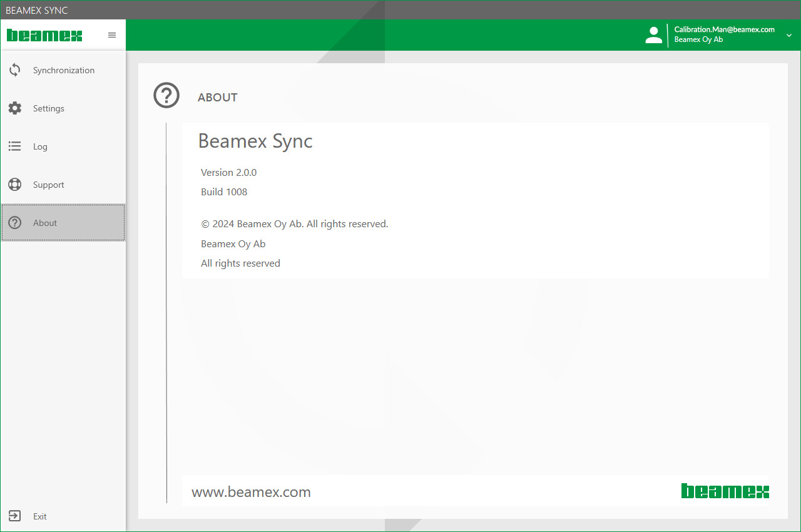Click the BEAMEX SYNC window title

(x=36, y=10)
